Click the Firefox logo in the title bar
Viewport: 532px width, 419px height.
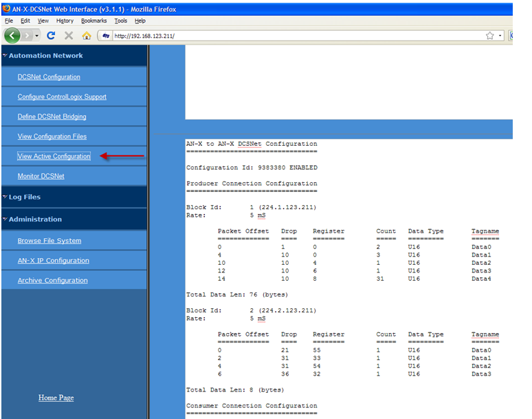6,9
